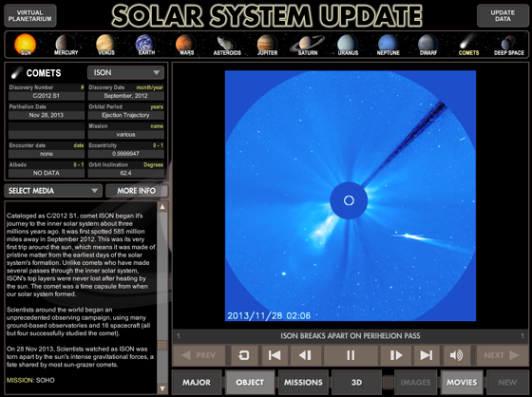This screenshot has width=532, height=397.
Task: Open the Venus planet icon
Action: pyautogui.click(x=105, y=45)
